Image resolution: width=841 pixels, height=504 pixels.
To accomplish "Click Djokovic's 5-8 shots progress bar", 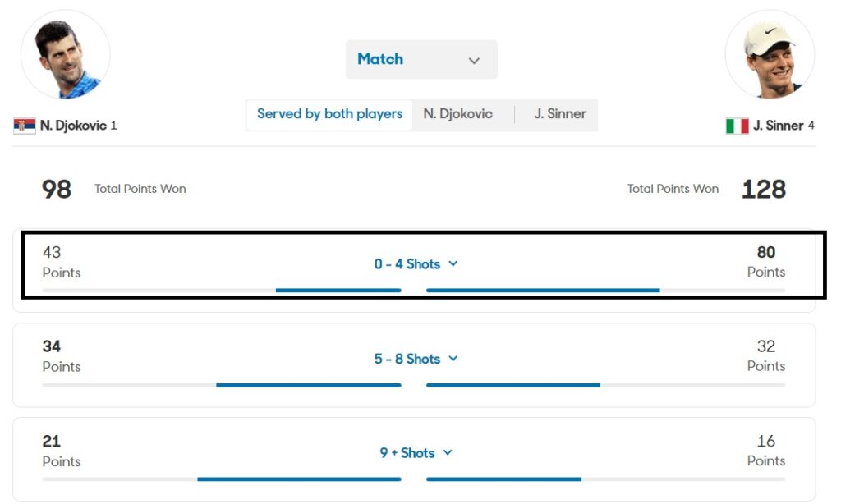I will pyautogui.click(x=308, y=385).
